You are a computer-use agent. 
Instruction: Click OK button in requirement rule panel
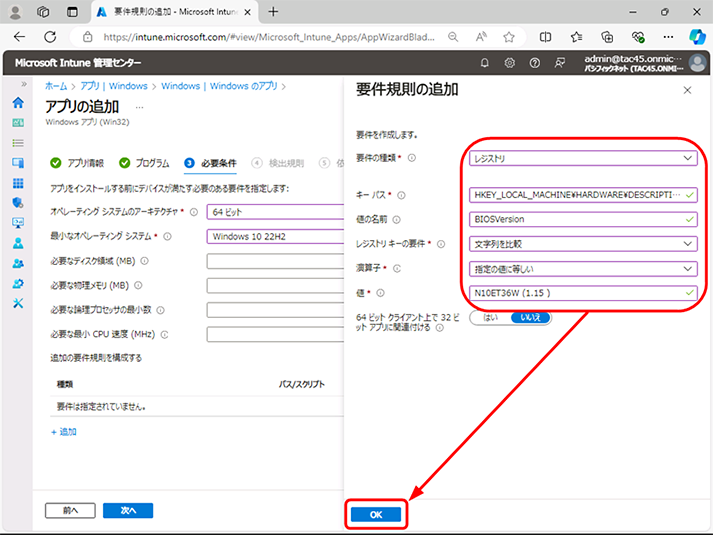[x=376, y=515]
